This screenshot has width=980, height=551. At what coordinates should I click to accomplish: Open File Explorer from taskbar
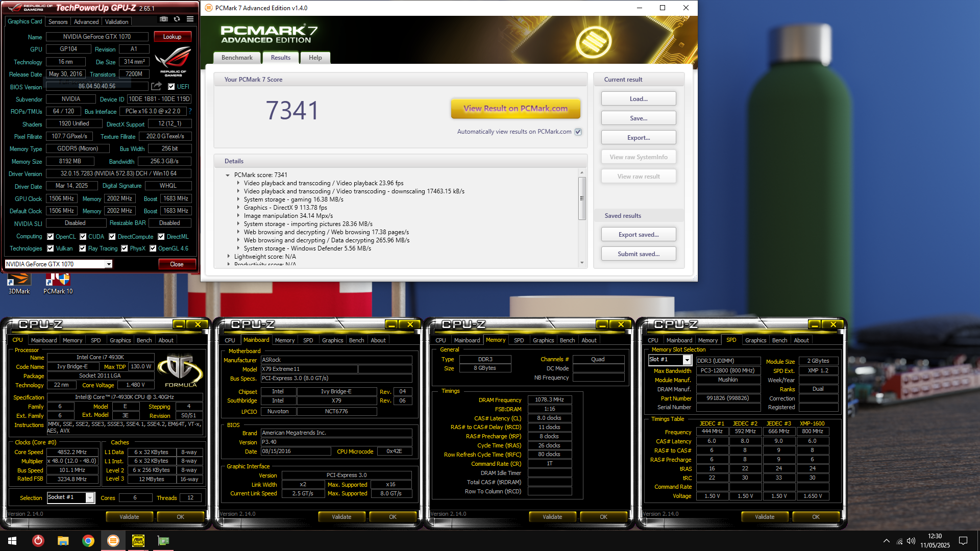(x=63, y=541)
